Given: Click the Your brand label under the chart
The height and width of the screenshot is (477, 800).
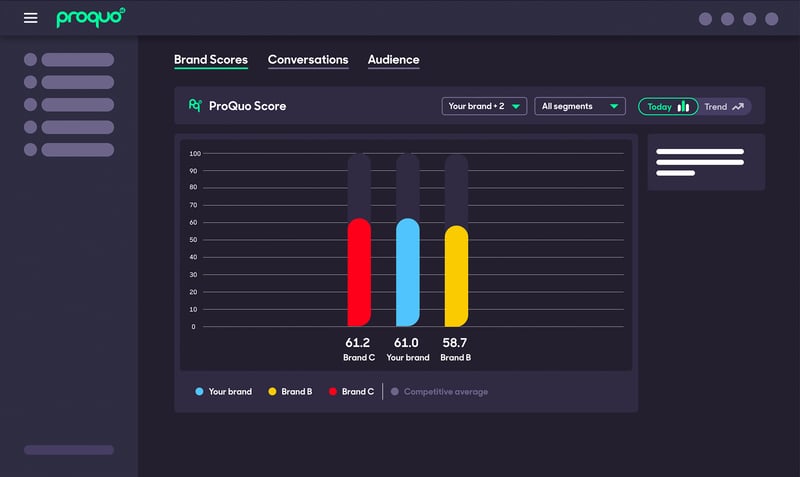Looking at the screenshot, I should (408, 358).
